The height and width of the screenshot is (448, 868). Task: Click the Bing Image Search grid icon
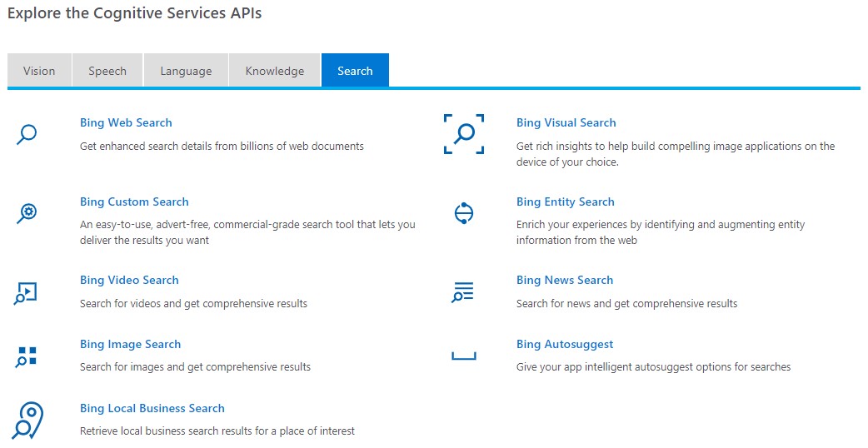[x=26, y=357]
